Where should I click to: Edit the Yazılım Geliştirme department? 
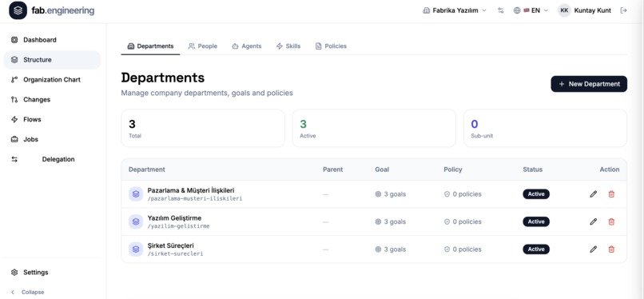[x=593, y=221]
